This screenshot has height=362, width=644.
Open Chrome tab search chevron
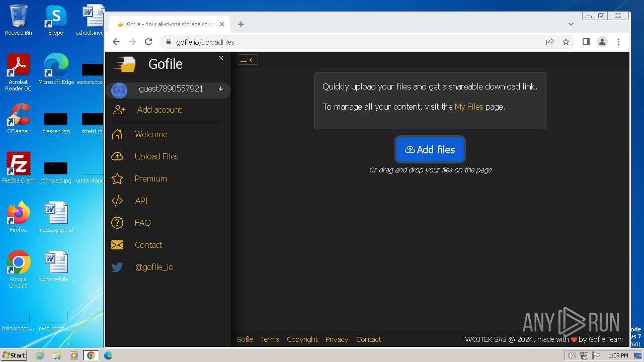coord(571,24)
